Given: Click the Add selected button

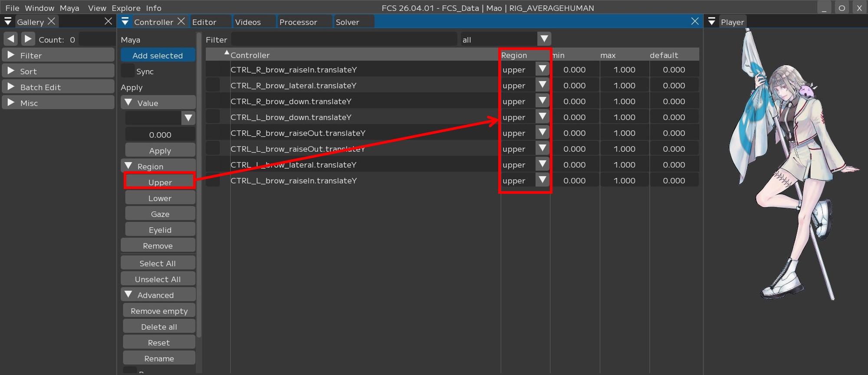Looking at the screenshot, I should tap(158, 55).
